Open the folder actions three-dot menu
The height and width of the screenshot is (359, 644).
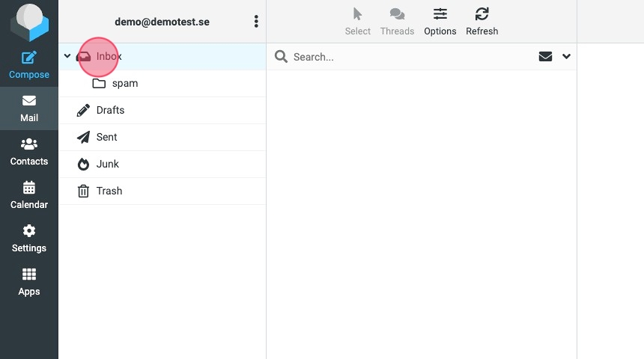click(256, 22)
